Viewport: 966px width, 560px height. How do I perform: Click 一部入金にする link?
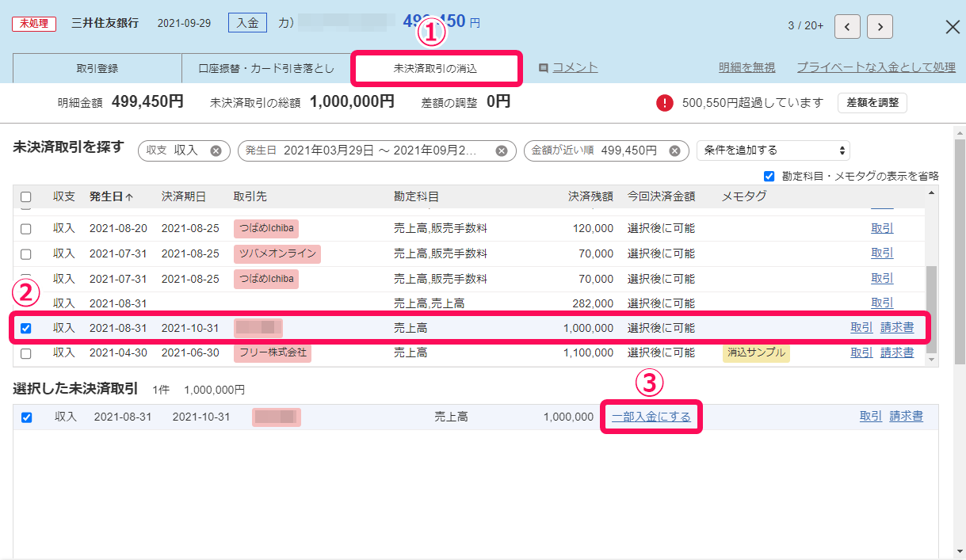coord(651,417)
